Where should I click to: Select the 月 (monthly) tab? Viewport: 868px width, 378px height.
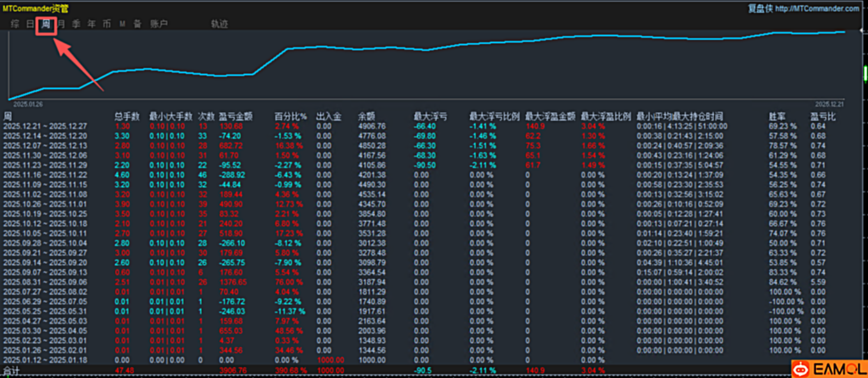point(61,24)
